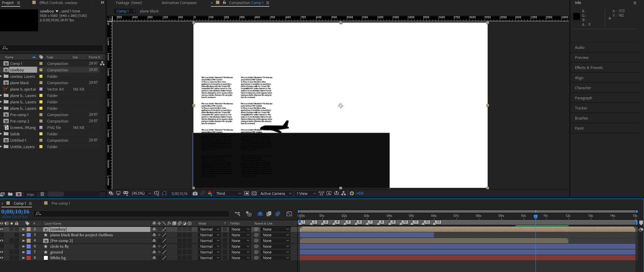Create a new folder in Project panel
This screenshot has height=272, width=644.
click(10, 194)
